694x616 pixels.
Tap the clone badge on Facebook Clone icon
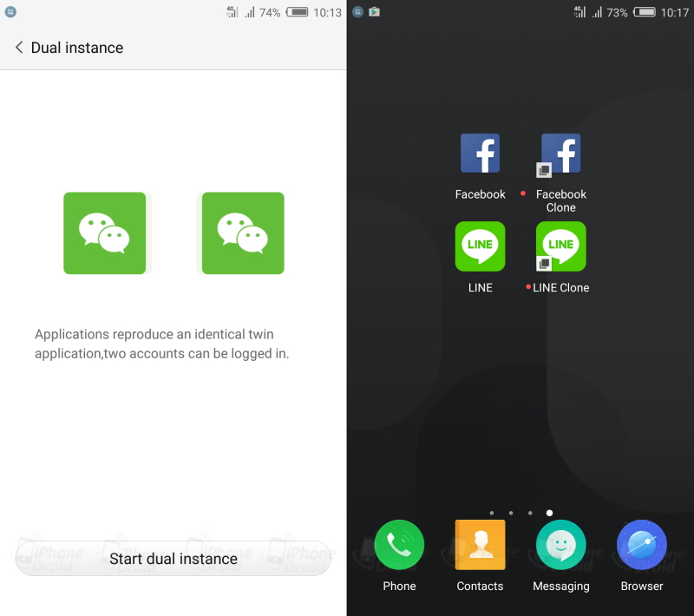[544, 170]
